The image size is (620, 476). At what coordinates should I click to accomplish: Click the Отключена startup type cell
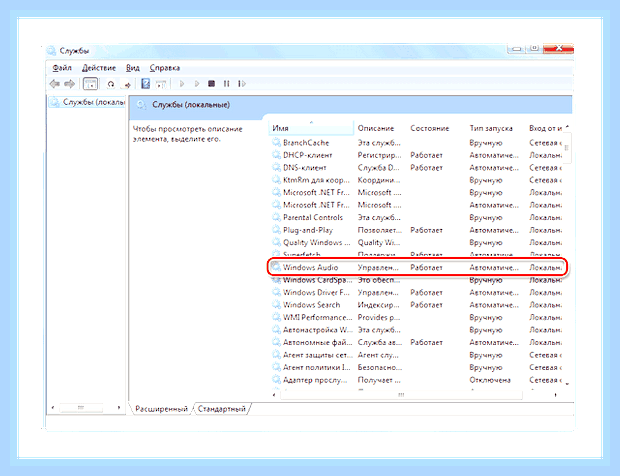point(490,380)
